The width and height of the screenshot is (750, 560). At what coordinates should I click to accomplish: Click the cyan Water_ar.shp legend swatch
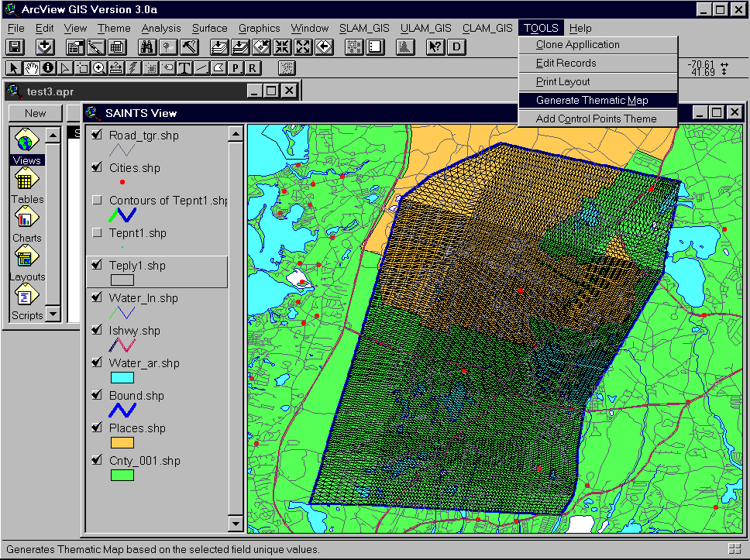[122, 377]
